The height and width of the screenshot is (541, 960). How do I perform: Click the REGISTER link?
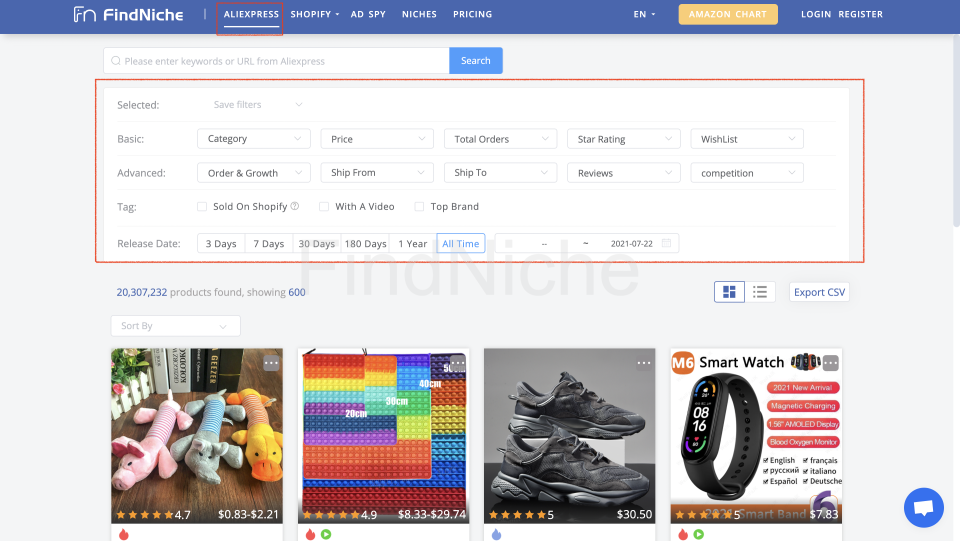click(861, 14)
